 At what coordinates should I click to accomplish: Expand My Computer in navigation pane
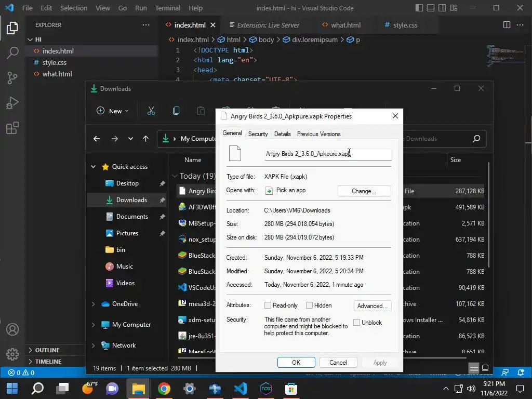click(x=94, y=325)
